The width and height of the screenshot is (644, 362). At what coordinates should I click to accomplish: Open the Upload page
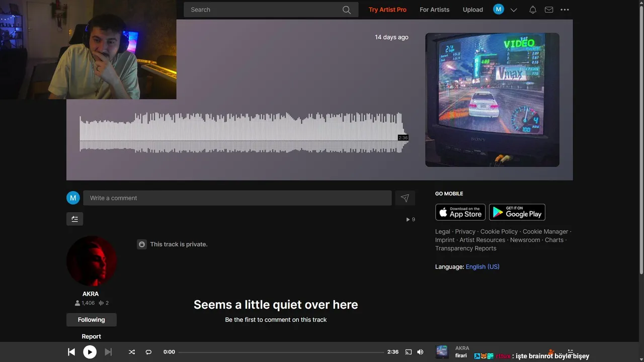click(x=473, y=10)
